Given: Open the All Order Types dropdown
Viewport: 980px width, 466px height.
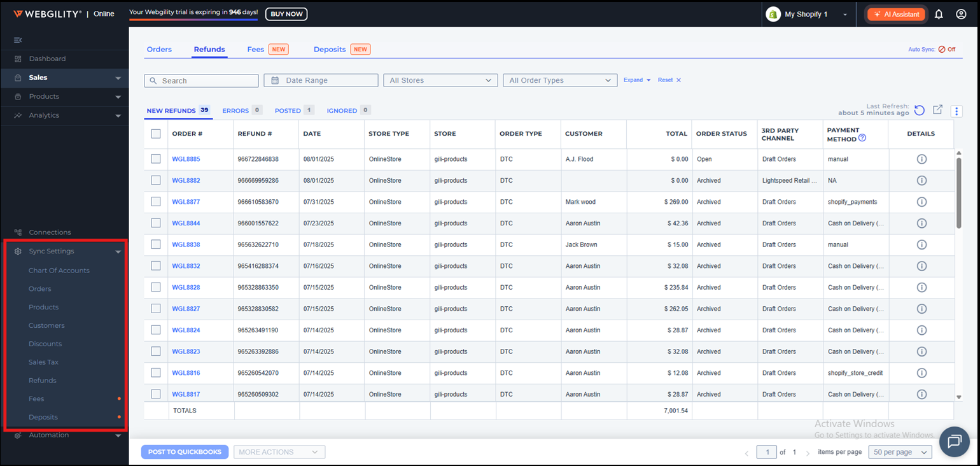Looking at the screenshot, I should tap(560, 80).
